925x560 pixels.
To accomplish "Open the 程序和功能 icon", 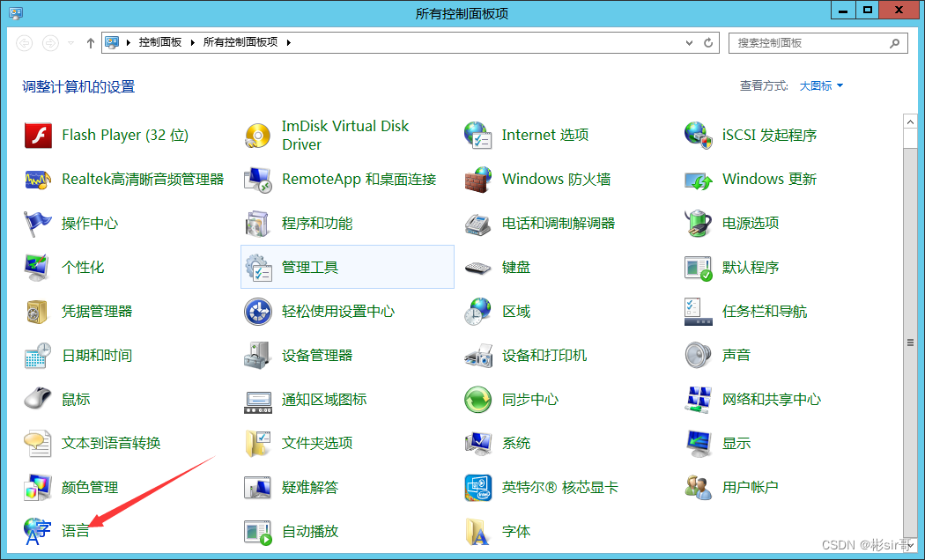I will point(258,224).
